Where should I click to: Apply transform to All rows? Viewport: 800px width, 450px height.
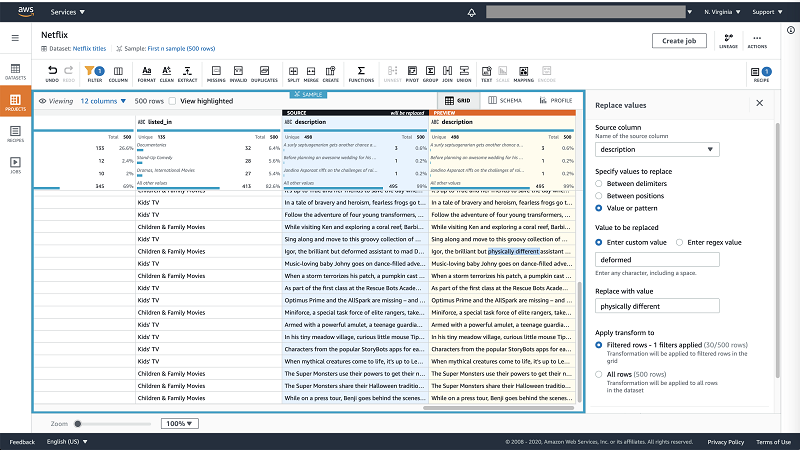[x=598, y=374]
